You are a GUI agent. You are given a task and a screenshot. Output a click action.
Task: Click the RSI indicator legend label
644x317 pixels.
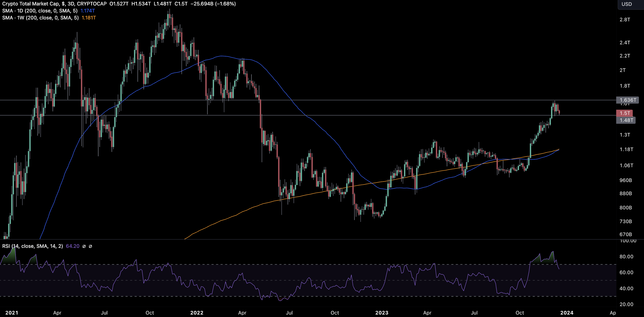[33, 246]
